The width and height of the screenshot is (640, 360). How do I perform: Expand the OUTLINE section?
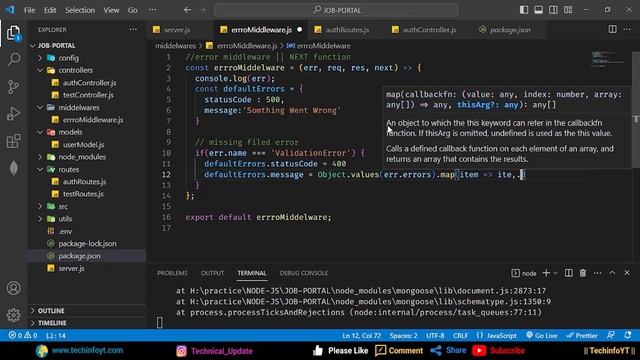coord(87,311)
